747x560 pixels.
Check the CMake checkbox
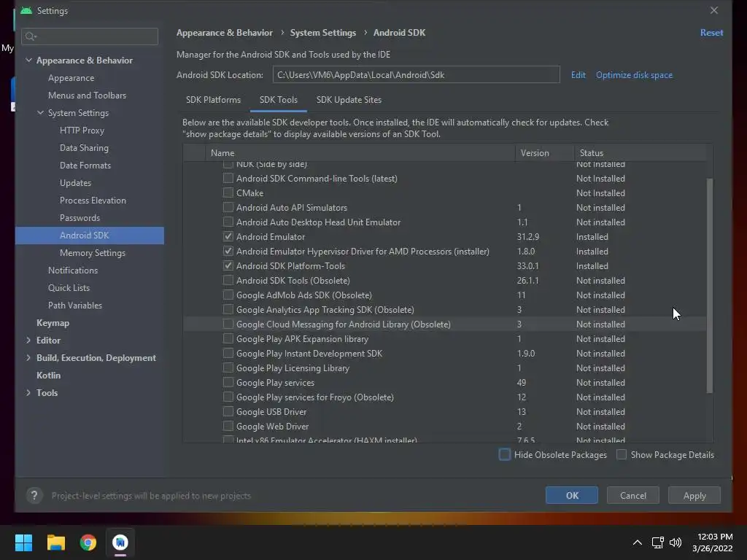pos(228,192)
